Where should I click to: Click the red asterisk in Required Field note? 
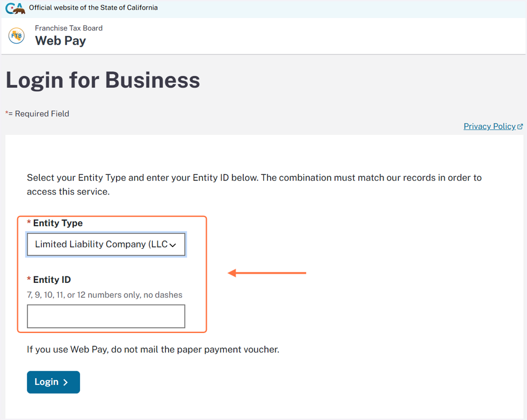7,113
